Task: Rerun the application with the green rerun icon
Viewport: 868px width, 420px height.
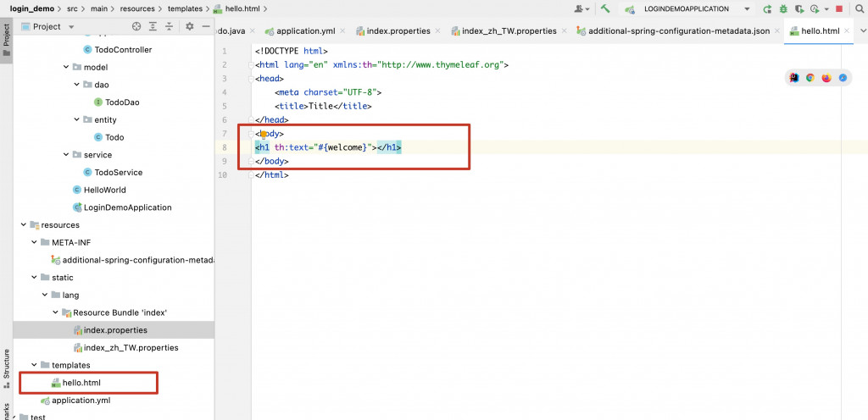Action: click(x=767, y=8)
